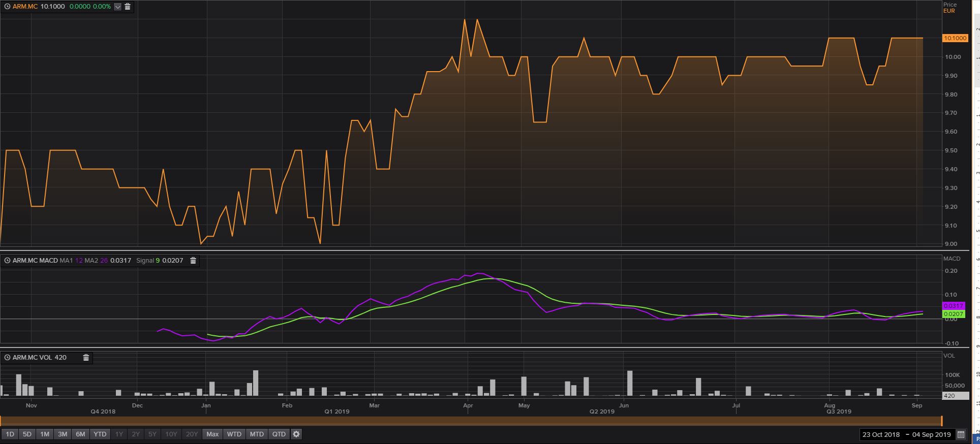Delete the ARM.MC price series with trash icon
Viewport: 980px width, 444px height.
[x=128, y=7]
